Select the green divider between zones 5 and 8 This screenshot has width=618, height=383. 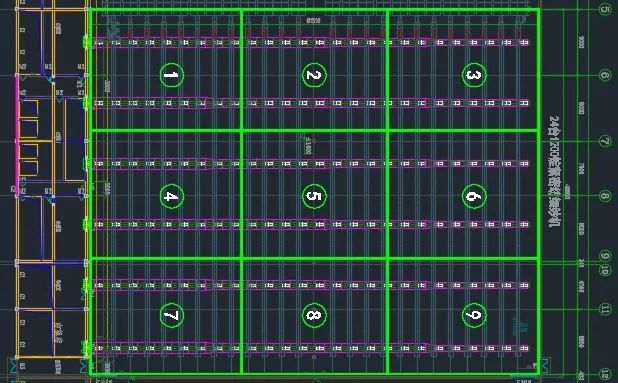(x=315, y=259)
